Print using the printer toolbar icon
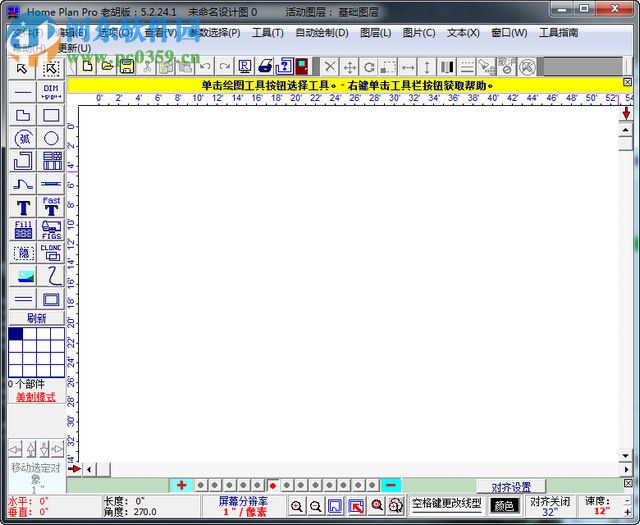 coord(265,67)
